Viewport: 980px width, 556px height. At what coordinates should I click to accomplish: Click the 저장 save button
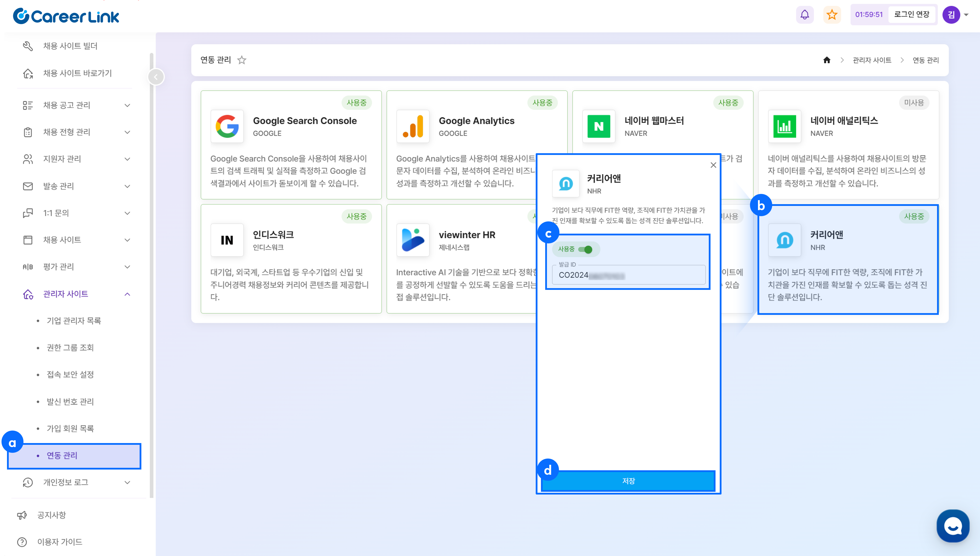628,481
